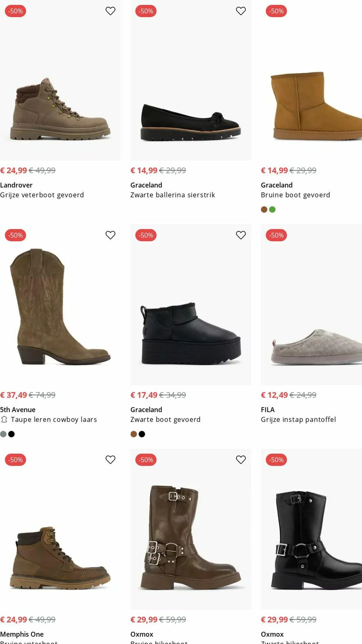Open FILA Grijze instap pantoffel link
This screenshot has height=644, width=362.
point(298,420)
